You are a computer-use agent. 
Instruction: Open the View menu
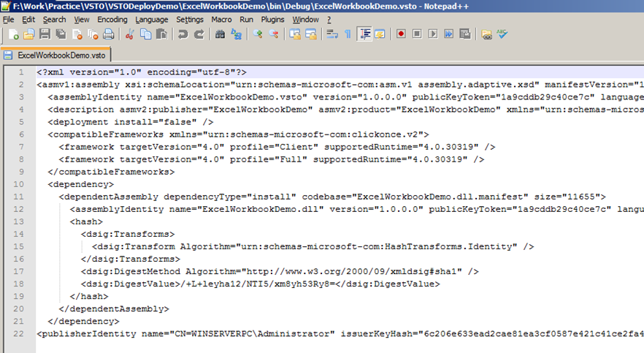pos(82,19)
